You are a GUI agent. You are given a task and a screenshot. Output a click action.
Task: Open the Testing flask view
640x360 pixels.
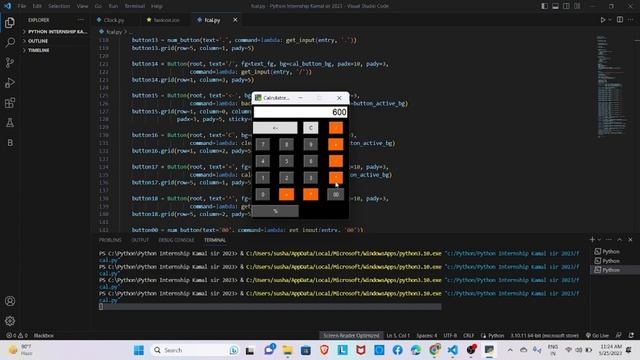pyautogui.click(x=10, y=122)
